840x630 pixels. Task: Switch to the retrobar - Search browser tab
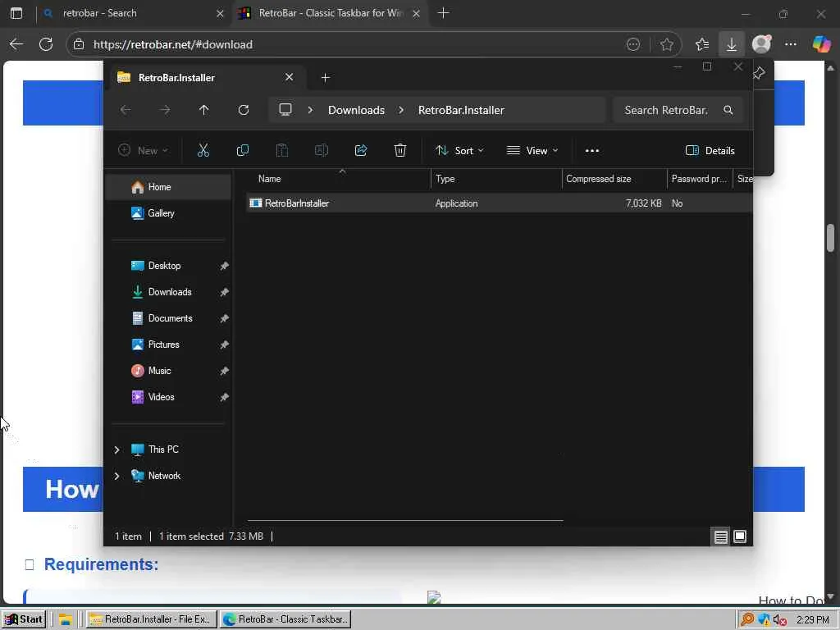point(134,13)
